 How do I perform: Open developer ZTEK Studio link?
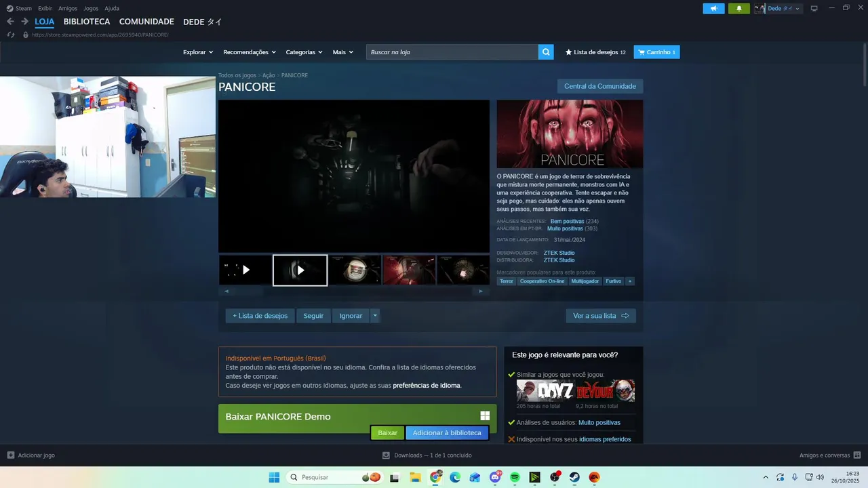tap(559, 253)
